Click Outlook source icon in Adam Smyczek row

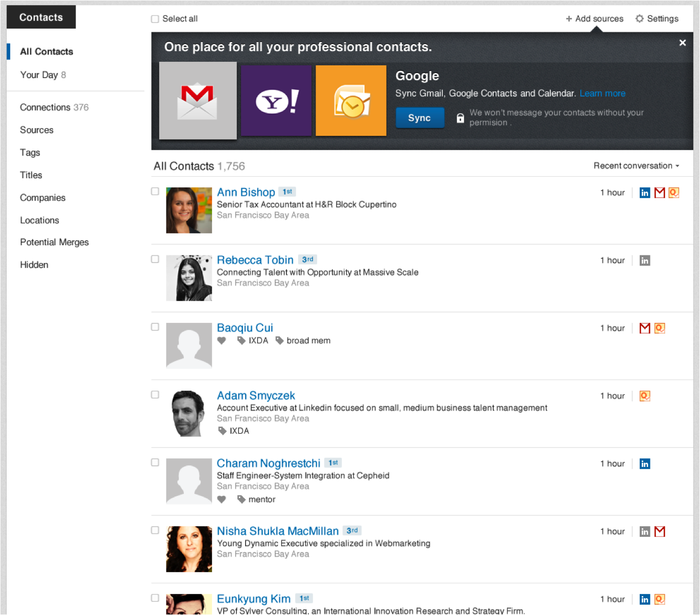click(645, 396)
